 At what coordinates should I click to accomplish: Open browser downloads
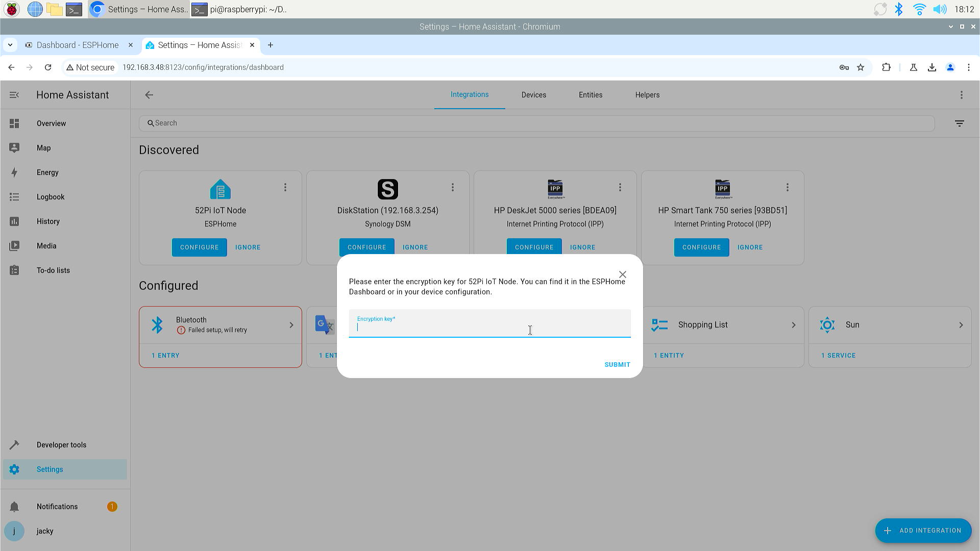tap(932, 67)
